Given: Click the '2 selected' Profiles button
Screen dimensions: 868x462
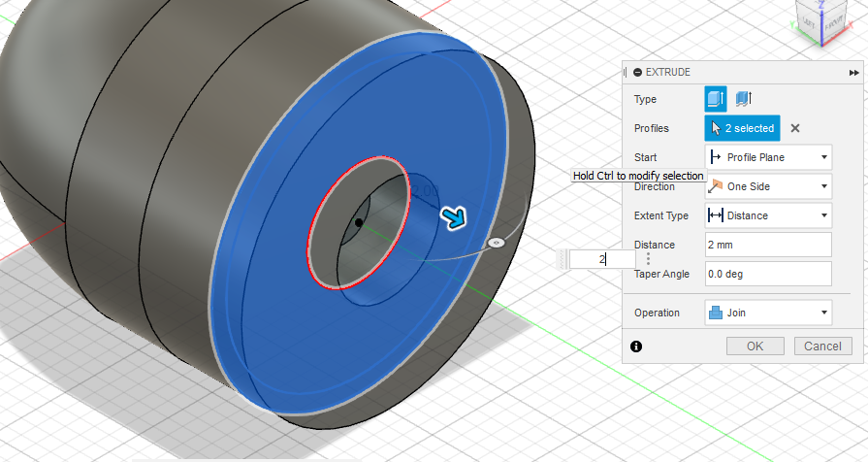Looking at the screenshot, I should [742, 128].
